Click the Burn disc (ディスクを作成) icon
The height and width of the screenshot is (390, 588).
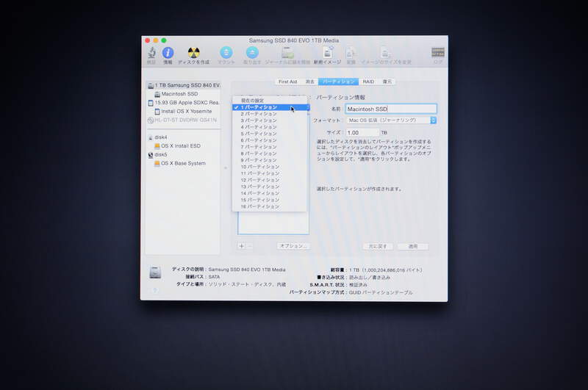193,53
